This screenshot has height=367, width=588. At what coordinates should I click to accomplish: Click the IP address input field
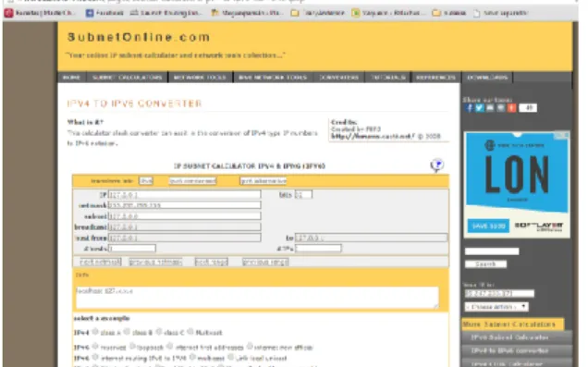pos(185,194)
